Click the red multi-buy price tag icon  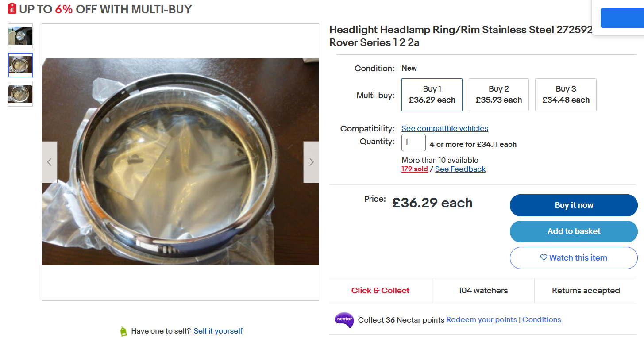(12, 8)
